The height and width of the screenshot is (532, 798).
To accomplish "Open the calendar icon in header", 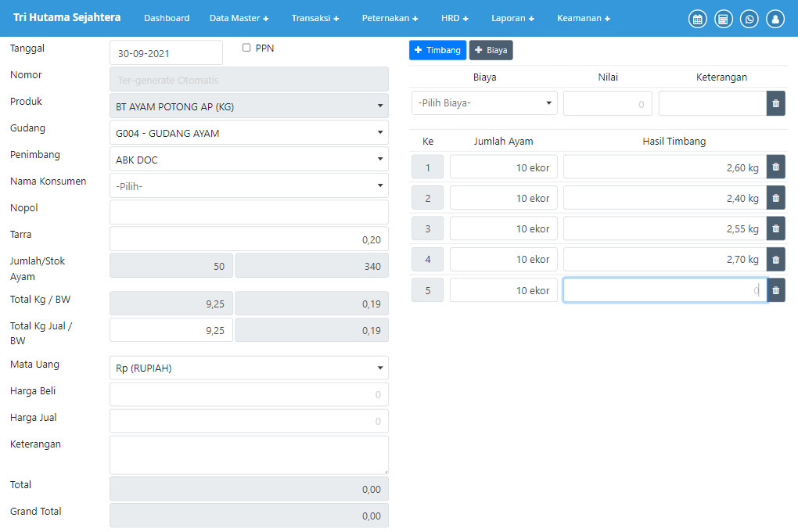I will (x=697, y=19).
